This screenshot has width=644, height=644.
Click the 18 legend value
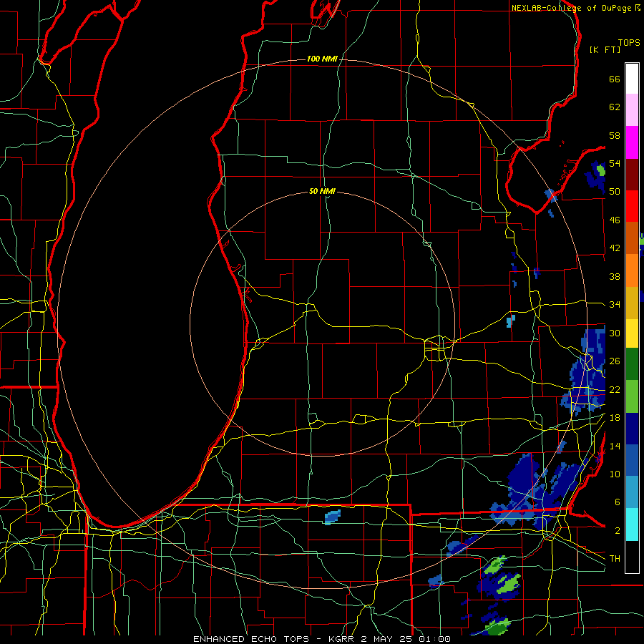pyautogui.click(x=615, y=417)
